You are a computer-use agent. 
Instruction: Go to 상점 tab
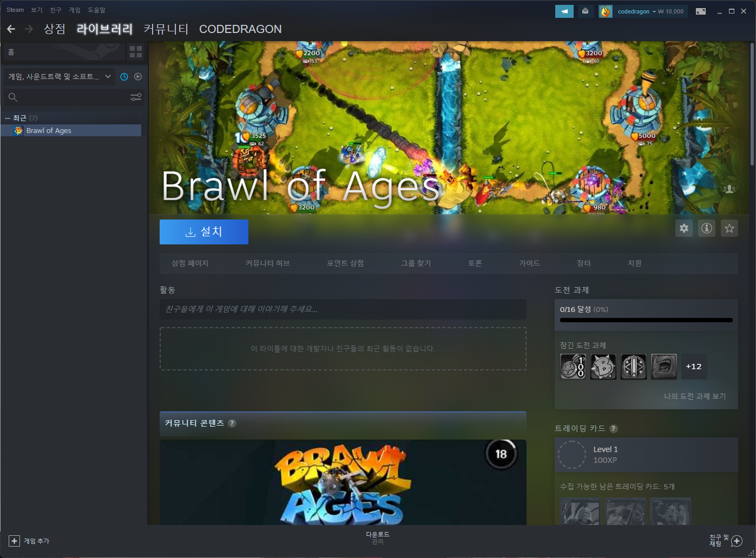55,29
